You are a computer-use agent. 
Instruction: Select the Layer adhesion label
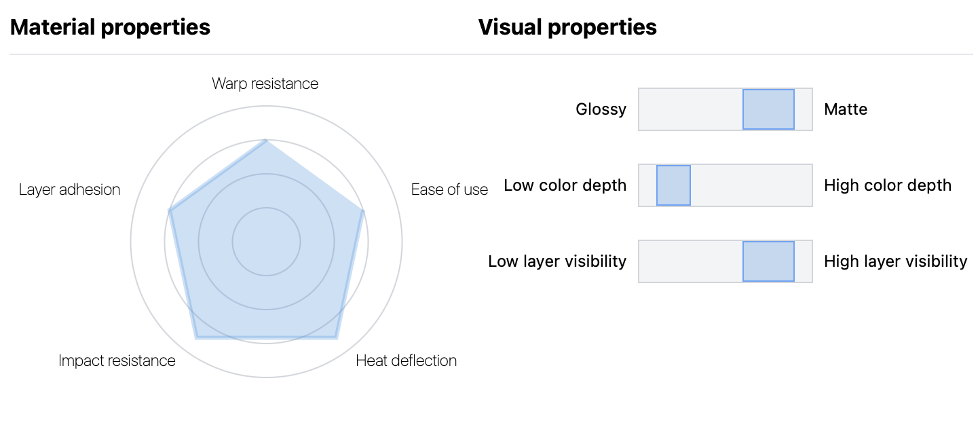[69, 189]
